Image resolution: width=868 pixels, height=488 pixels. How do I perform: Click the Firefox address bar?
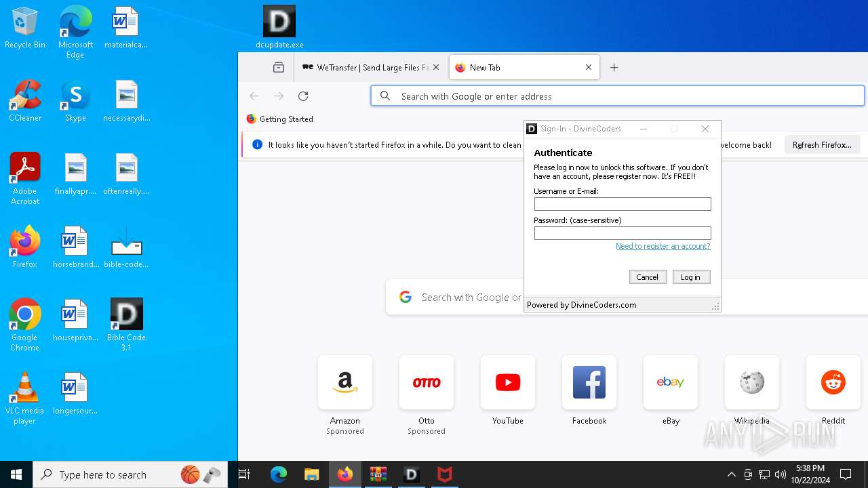pos(617,96)
